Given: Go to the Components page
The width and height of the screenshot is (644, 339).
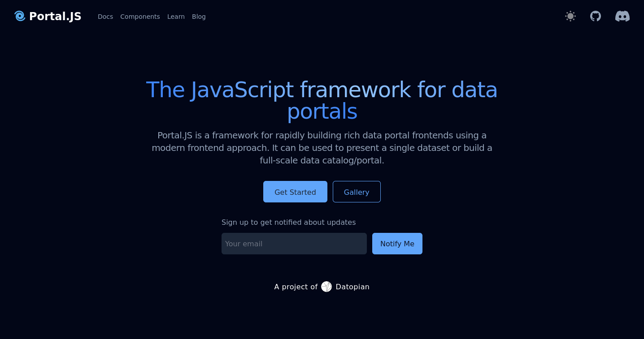Looking at the screenshot, I should (140, 17).
